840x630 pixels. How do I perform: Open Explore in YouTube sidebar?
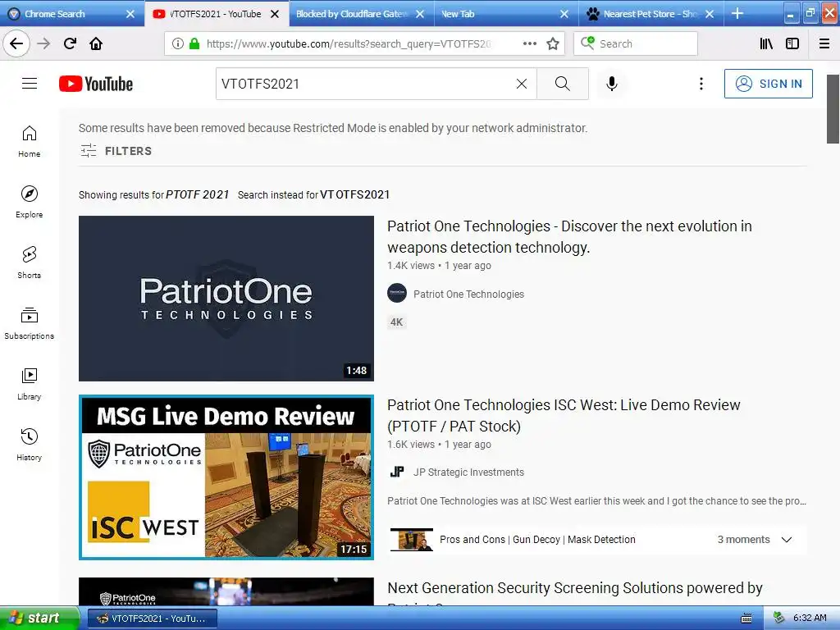29,202
